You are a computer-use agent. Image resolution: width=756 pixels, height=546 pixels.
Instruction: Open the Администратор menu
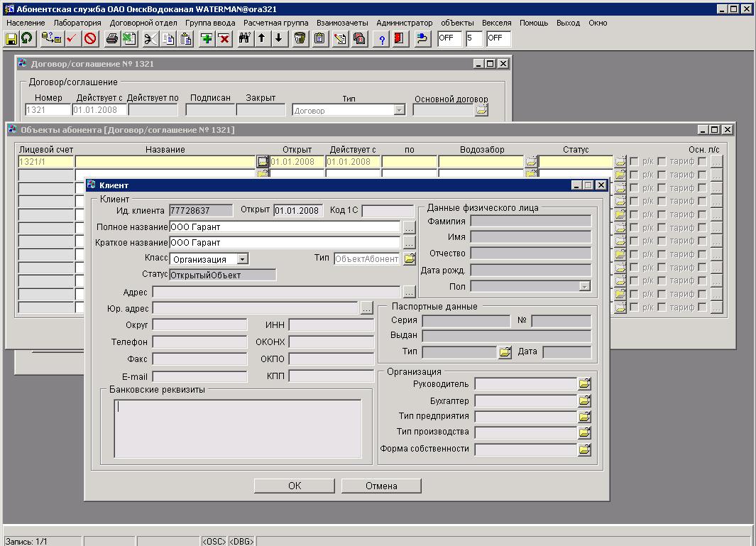tap(404, 23)
